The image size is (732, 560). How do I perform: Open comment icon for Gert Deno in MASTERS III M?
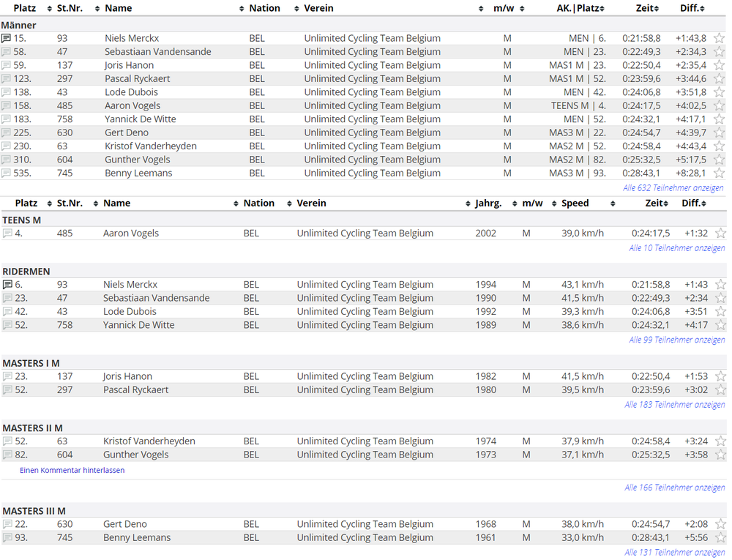tap(7, 525)
